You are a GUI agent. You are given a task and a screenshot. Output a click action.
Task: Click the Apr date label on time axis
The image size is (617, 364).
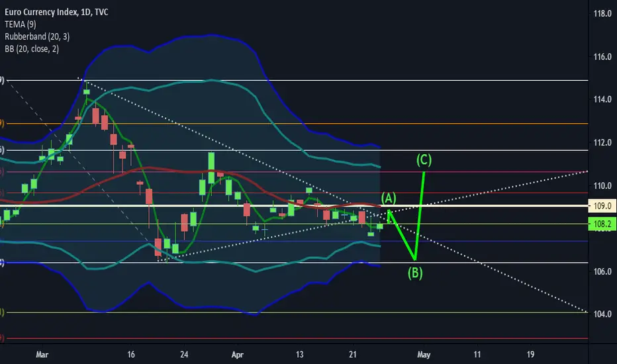[237, 355]
